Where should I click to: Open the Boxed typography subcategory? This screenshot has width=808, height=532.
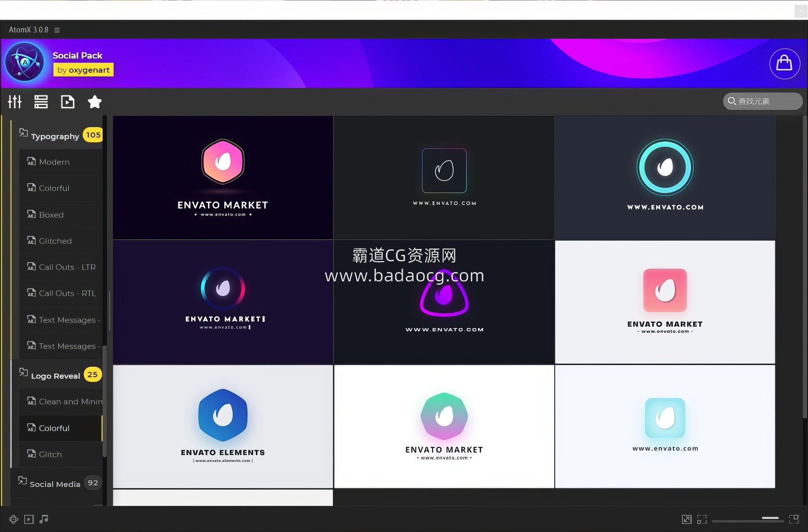pyautogui.click(x=61, y=214)
